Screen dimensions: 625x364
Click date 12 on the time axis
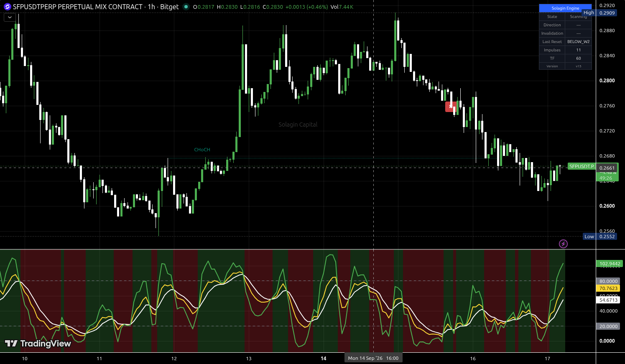coord(174,359)
